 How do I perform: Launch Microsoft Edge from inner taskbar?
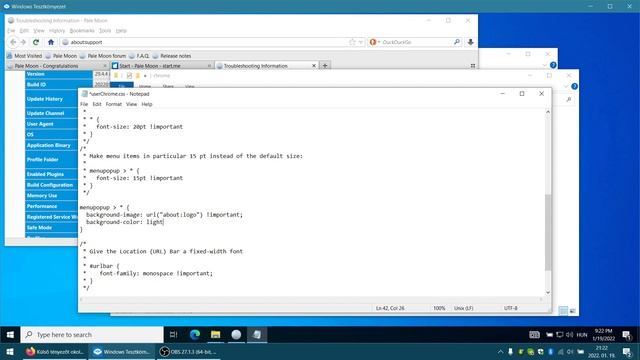[x=195, y=335]
